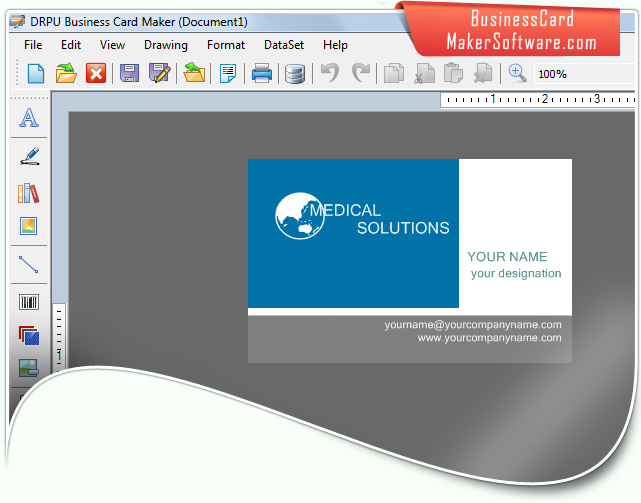
Task: Select the globe logo on the card
Action: pos(300,216)
